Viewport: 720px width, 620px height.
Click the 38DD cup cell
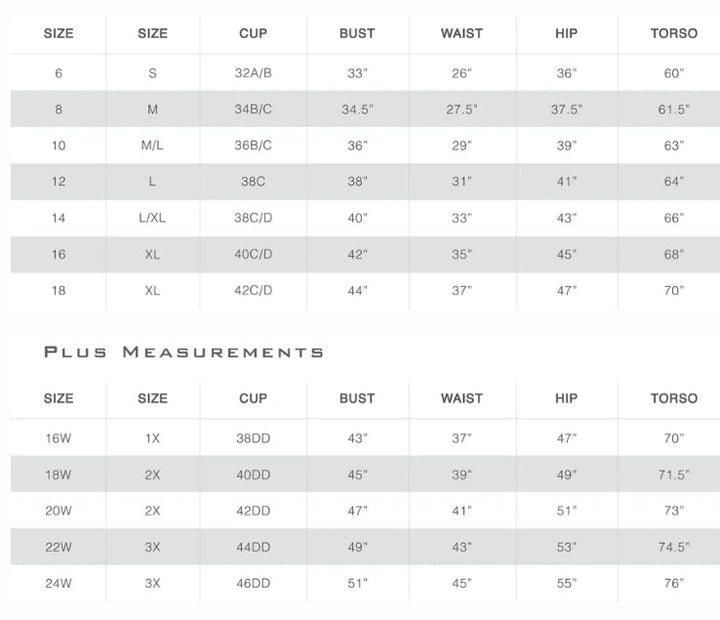click(253, 439)
